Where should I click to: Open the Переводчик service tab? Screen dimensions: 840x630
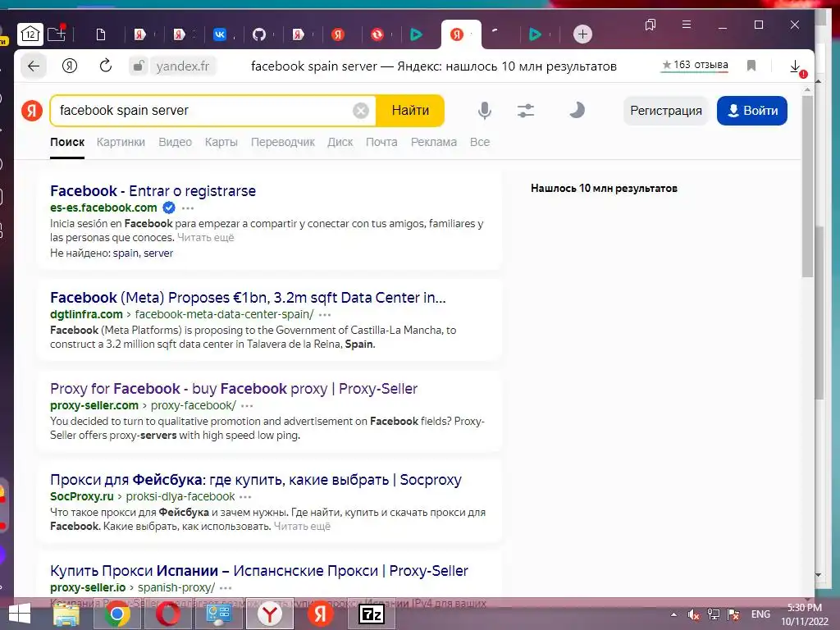pyautogui.click(x=283, y=142)
